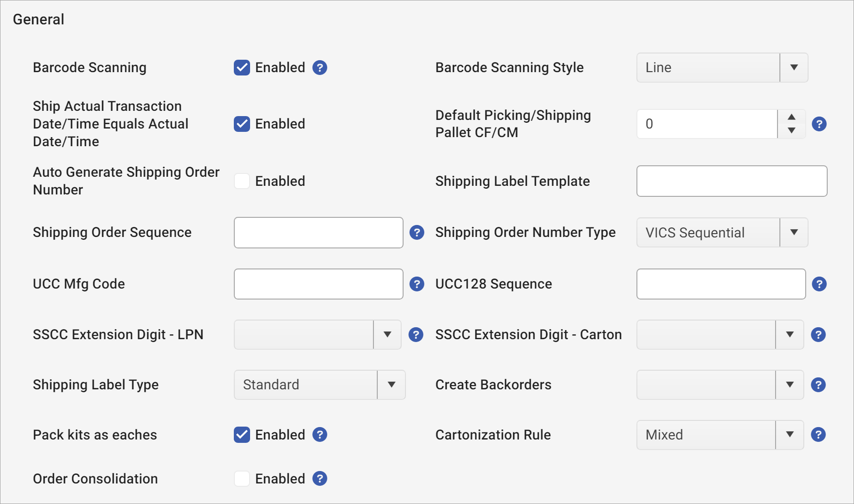The image size is (854, 504).
Task: Increase the Pallet CF/CM value using up arrow
Action: coord(791,117)
